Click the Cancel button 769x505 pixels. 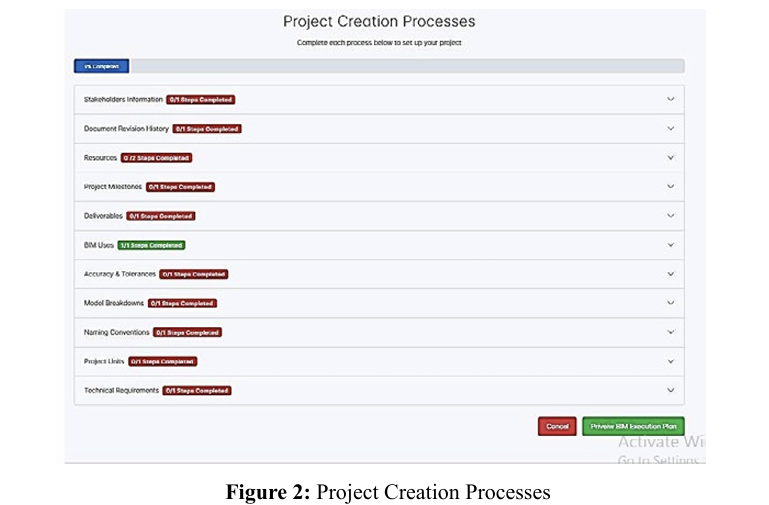[x=557, y=426]
